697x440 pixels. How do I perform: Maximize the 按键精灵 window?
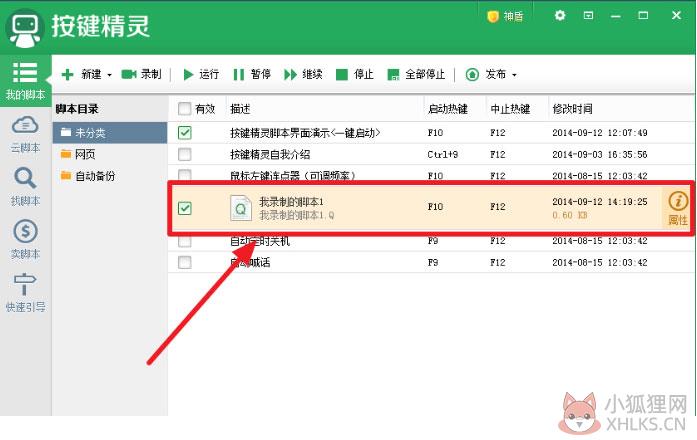click(643, 16)
